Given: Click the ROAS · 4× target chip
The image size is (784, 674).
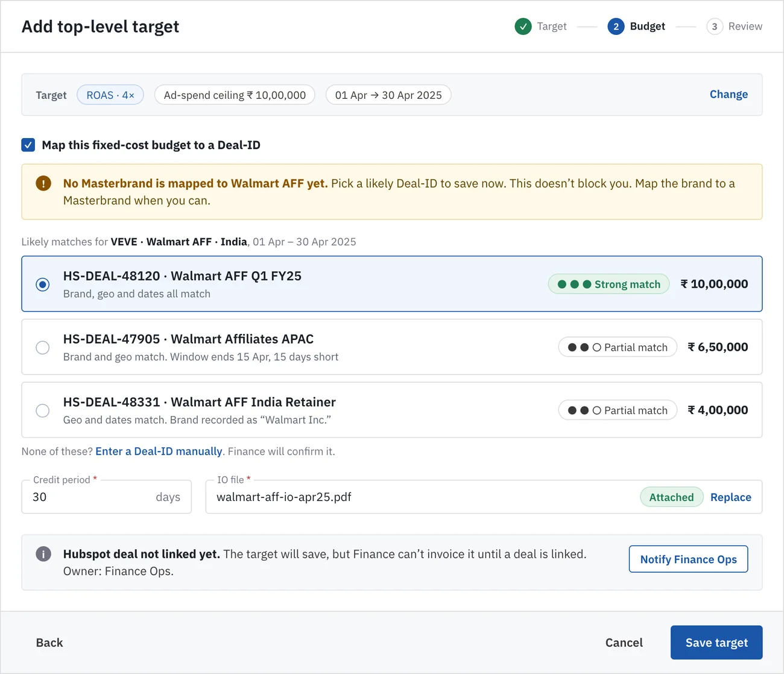Looking at the screenshot, I should [x=110, y=95].
